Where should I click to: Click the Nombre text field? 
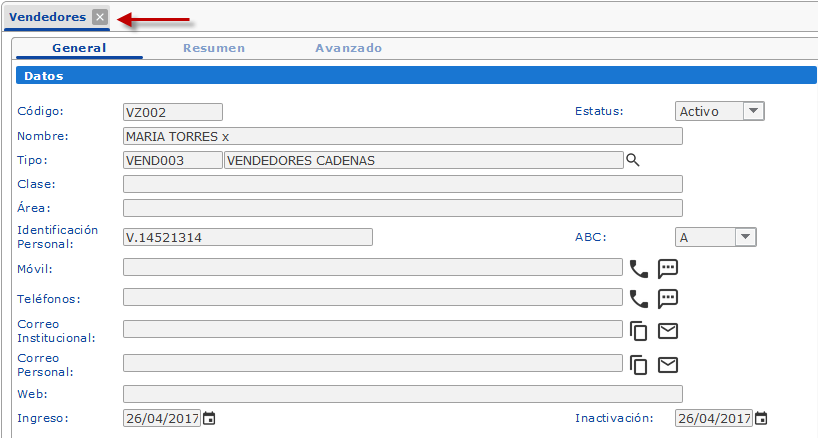[x=402, y=136]
